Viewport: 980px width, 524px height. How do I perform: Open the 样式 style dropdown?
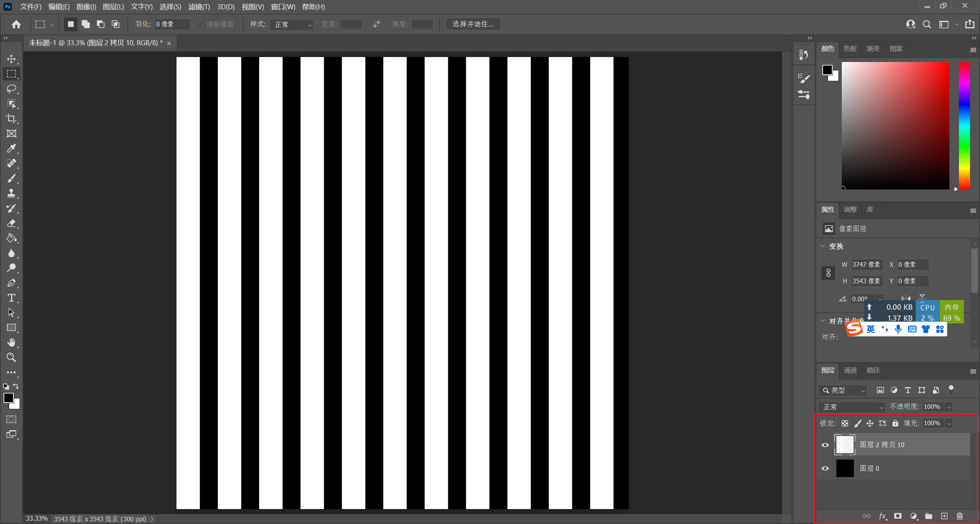(292, 24)
